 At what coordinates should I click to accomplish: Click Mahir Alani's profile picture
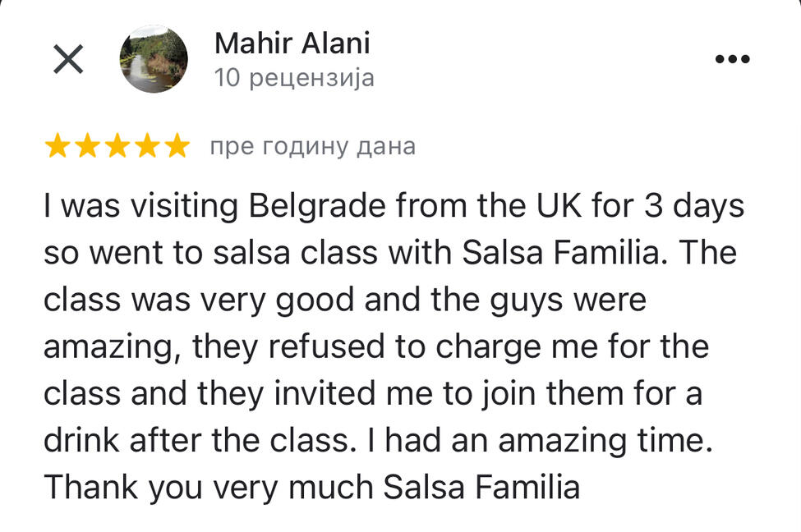[154, 59]
